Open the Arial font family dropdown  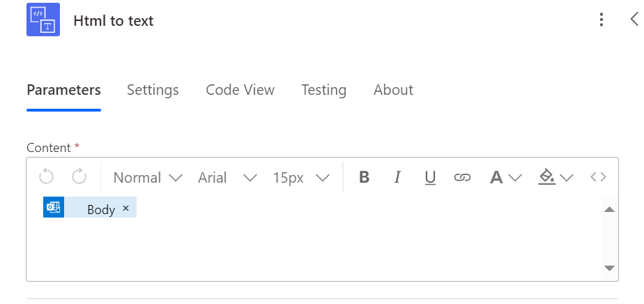tap(227, 177)
